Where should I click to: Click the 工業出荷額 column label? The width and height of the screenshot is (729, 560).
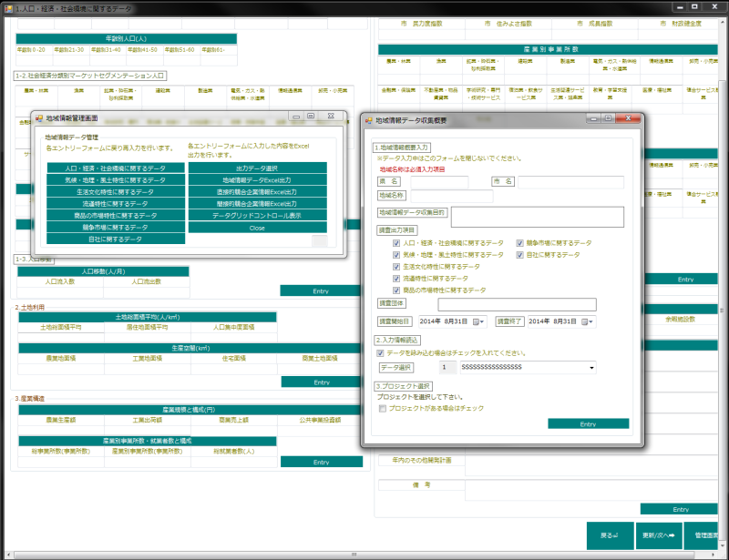point(148,420)
